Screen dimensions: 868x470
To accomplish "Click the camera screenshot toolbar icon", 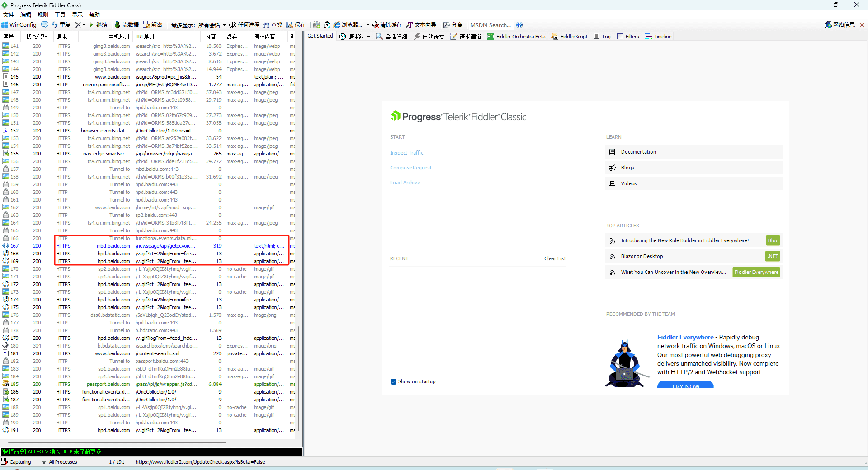I will (316, 25).
